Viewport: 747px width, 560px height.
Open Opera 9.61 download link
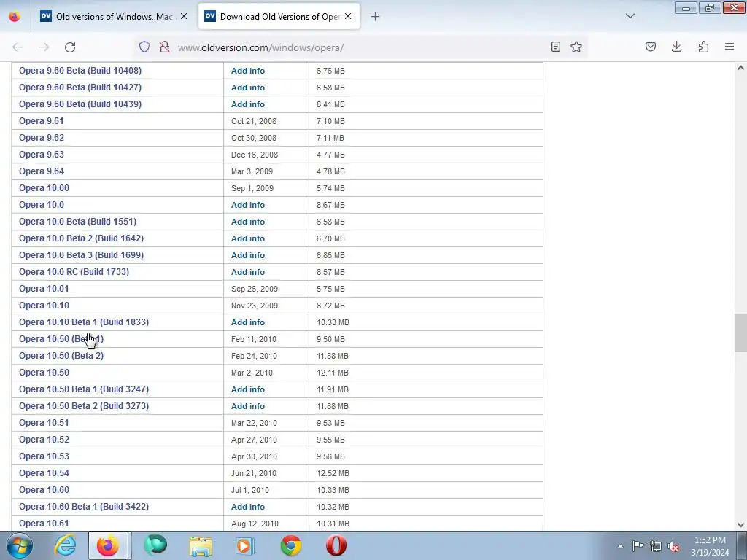click(x=42, y=121)
